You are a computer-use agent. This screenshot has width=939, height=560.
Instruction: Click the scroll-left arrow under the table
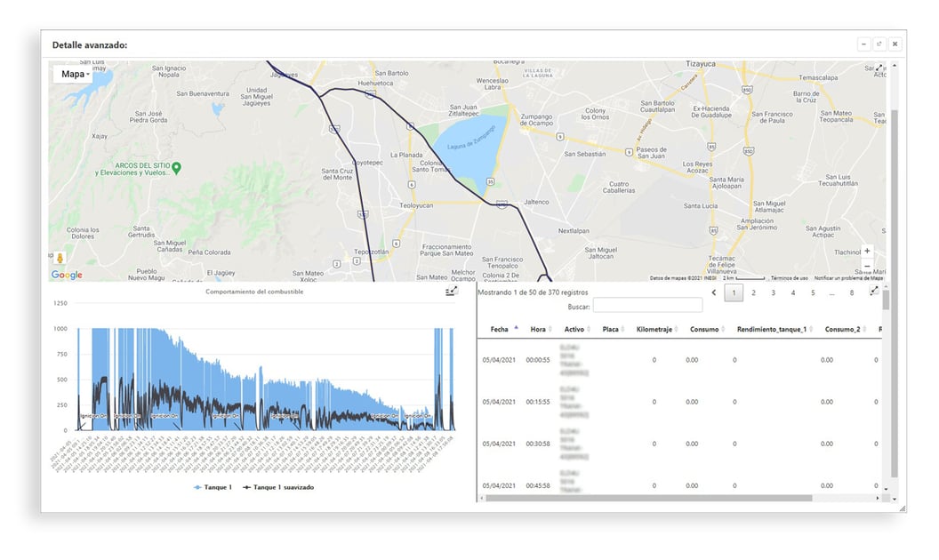pos(481,499)
